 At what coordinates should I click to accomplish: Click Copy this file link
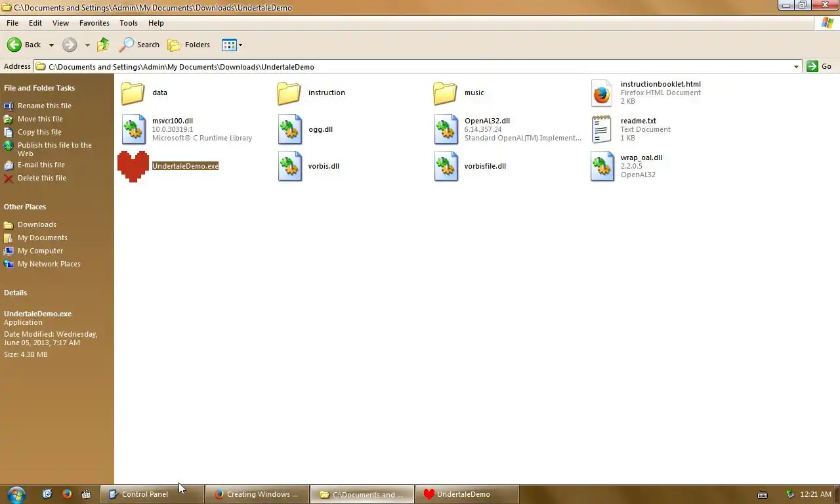(x=39, y=132)
